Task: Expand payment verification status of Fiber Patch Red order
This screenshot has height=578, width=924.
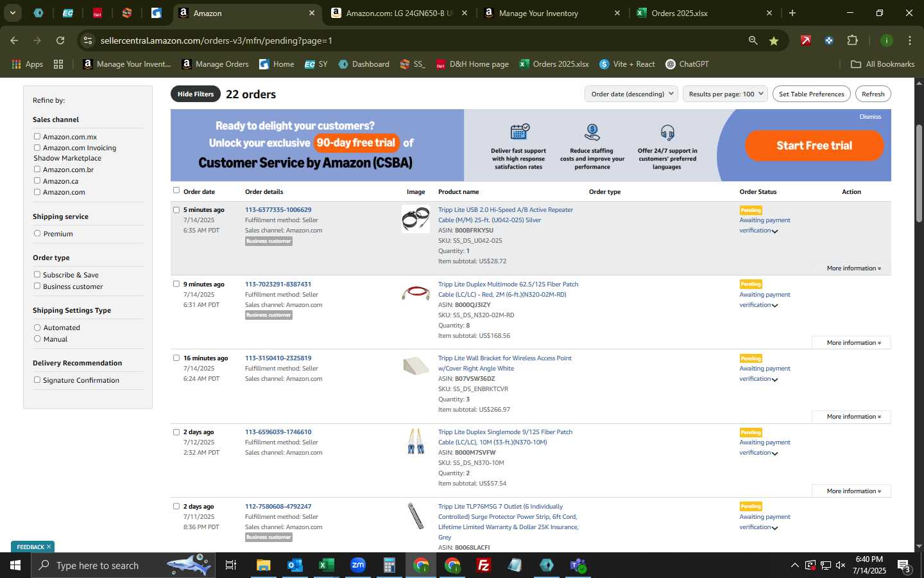Action: tap(775, 306)
